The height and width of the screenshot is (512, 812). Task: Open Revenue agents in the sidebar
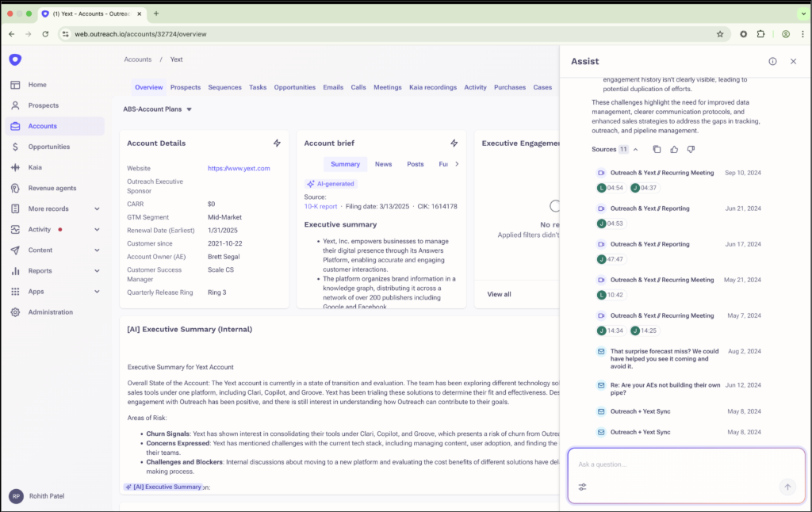click(x=52, y=188)
